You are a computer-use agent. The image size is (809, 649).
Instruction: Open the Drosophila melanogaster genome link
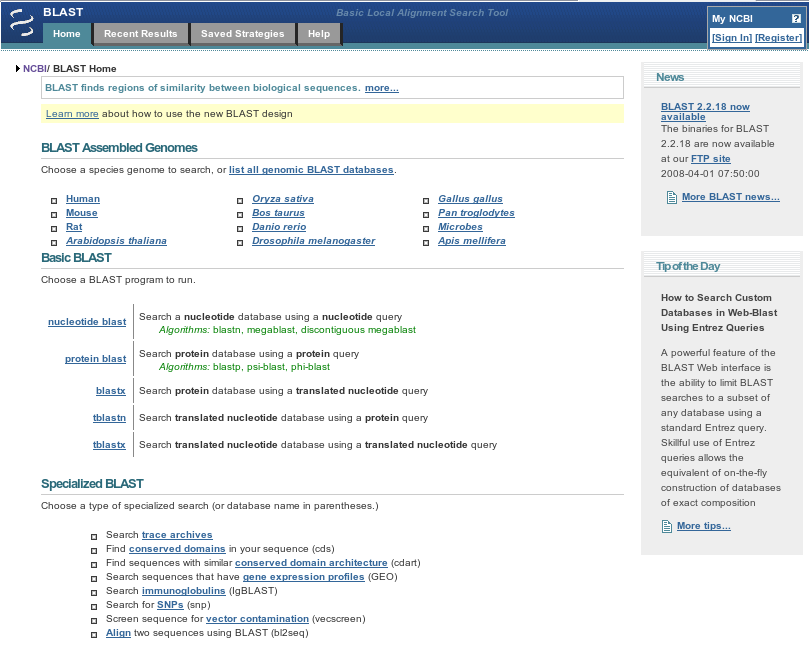click(314, 240)
